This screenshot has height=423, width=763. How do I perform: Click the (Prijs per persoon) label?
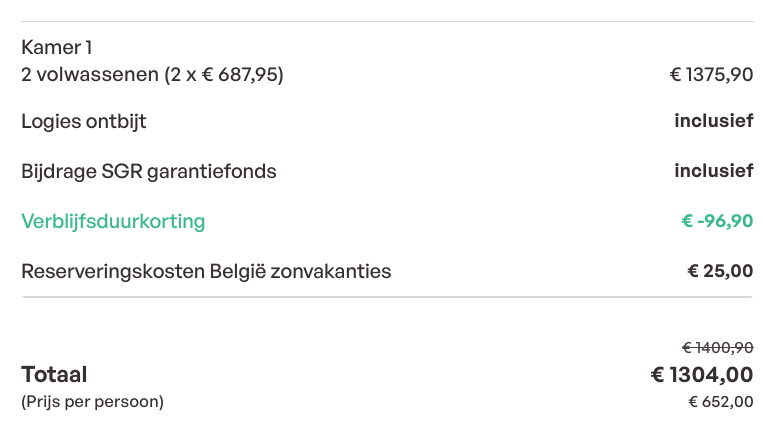[92, 402]
